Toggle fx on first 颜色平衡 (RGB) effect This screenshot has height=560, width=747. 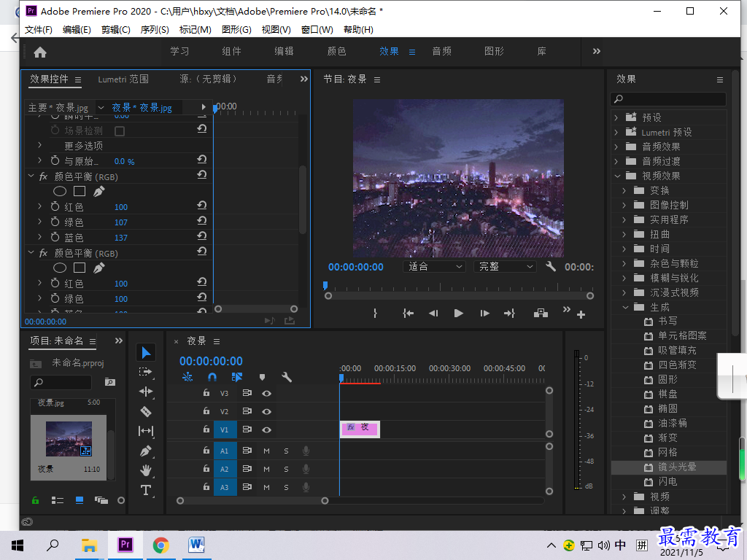pyautogui.click(x=43, y=176)
